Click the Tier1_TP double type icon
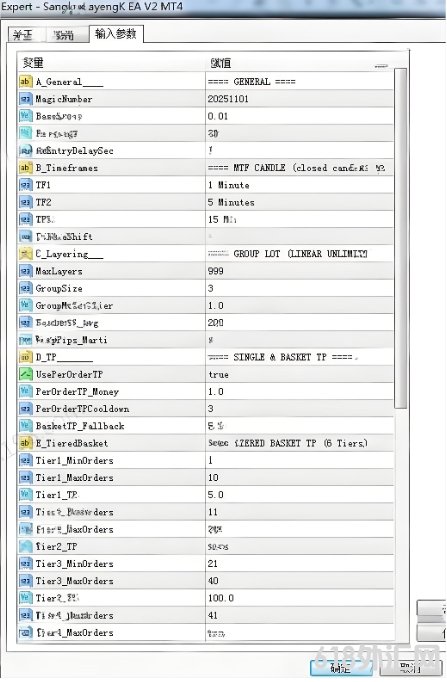 point(25,495)
